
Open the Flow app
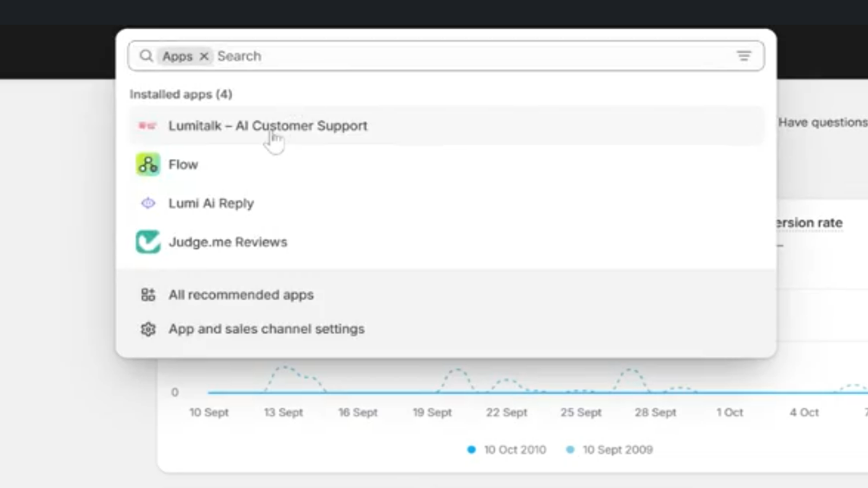click(x=446, y=164)
